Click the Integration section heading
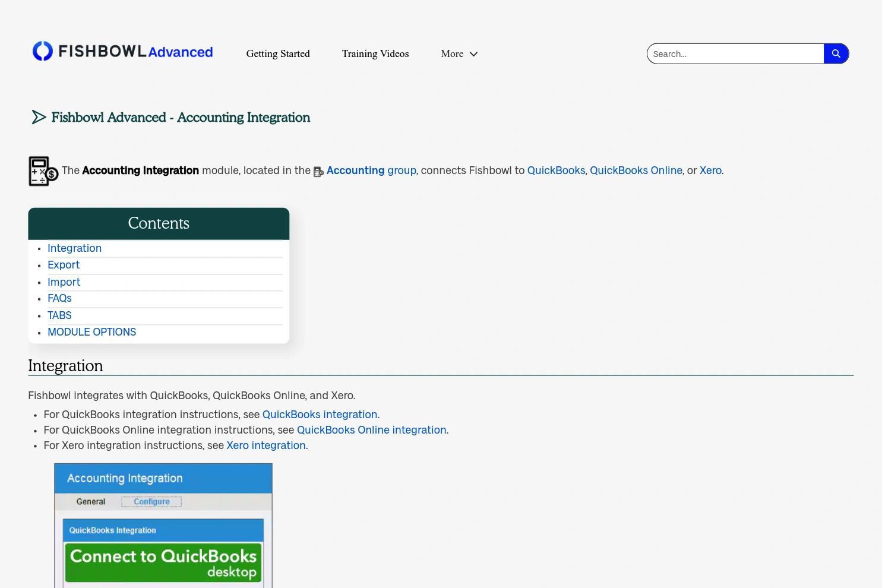Viewport: 882px width, 588px height. click(65, 365)
